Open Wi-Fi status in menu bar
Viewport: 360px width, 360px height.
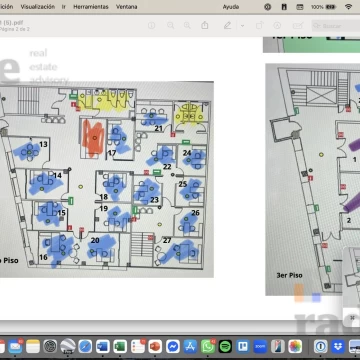pyautogui.click(x=349, y=7)
